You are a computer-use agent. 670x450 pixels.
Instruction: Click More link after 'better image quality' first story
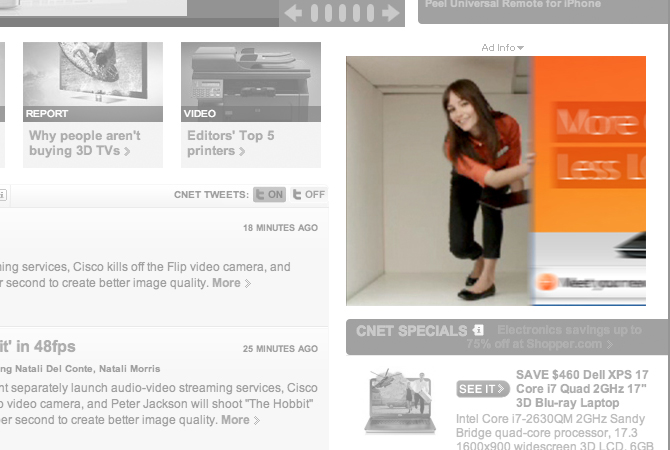[x=231, y=283]
